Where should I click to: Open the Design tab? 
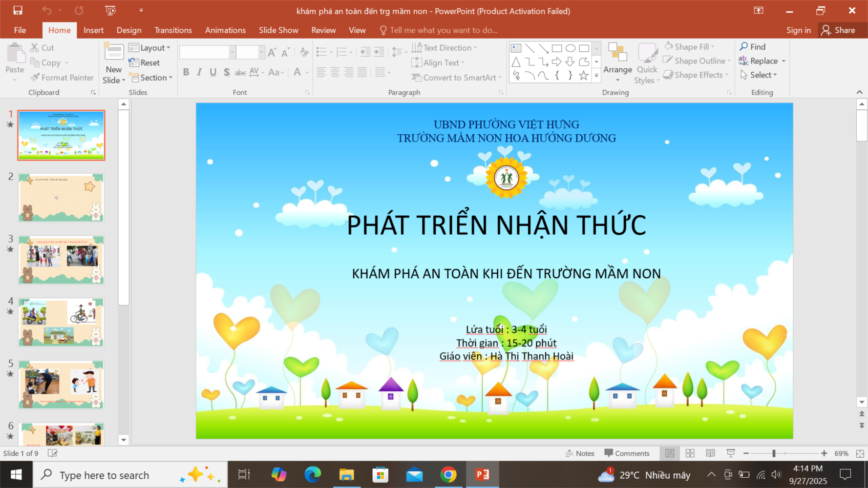(x=129, y=30)
